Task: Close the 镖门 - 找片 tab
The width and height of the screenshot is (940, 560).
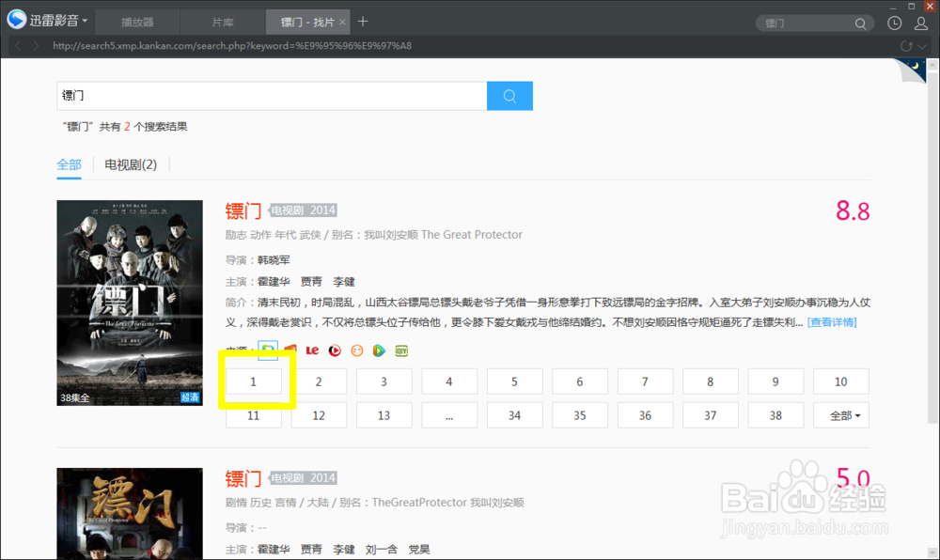Action: coord(342,23)
